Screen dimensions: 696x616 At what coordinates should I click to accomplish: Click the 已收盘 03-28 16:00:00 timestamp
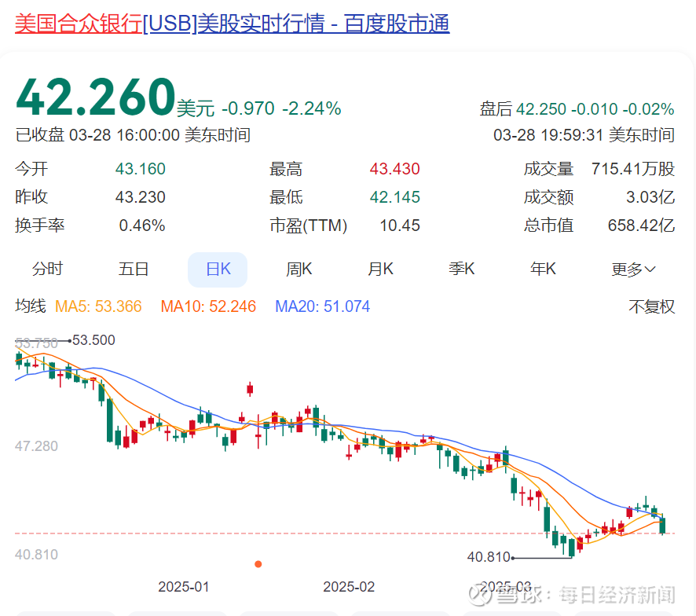[x=133, y=135]
